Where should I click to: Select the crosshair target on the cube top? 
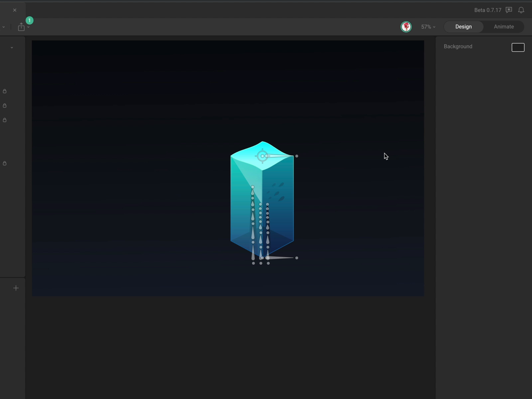click(262, 156)
